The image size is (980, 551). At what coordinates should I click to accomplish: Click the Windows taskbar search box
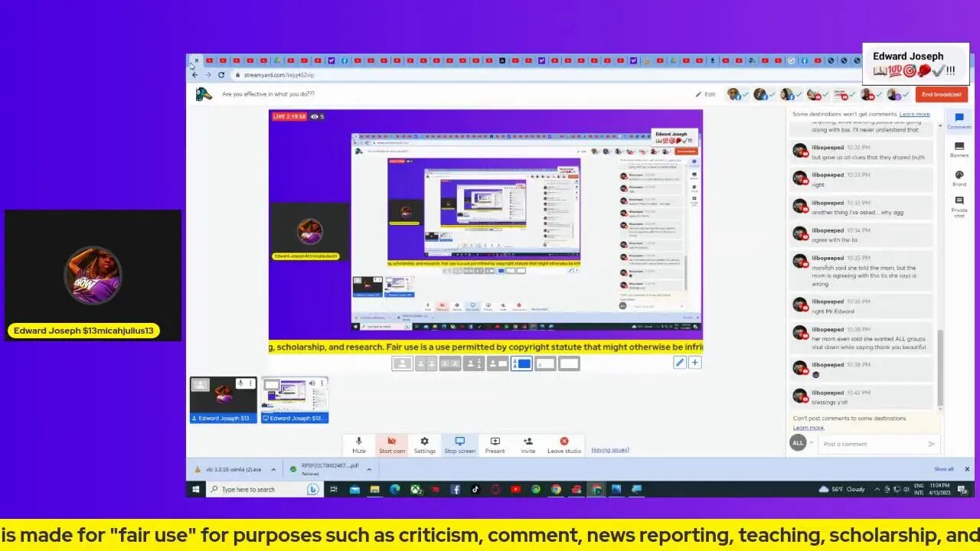[x=264, y=490]
